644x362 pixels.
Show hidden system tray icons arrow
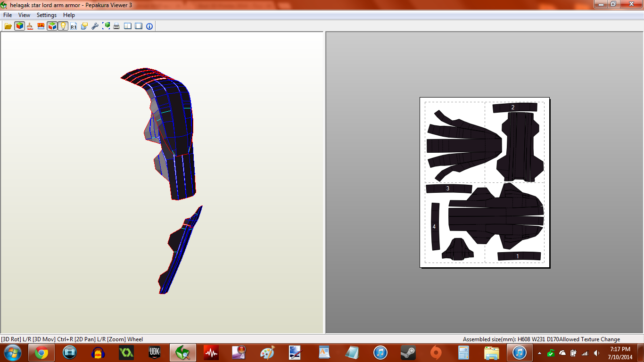tap(540, 353)
